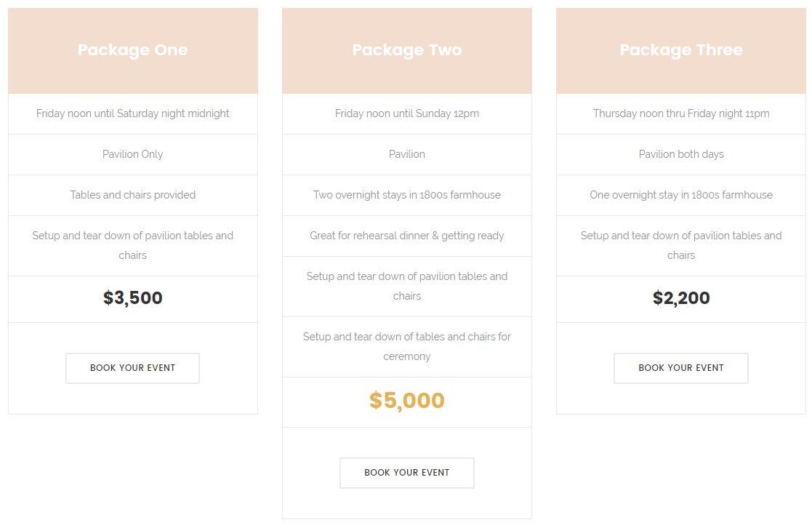Click Package Two 'Pavilion' row
This screenshot has width=812, height=528.
tap(407, 154)
